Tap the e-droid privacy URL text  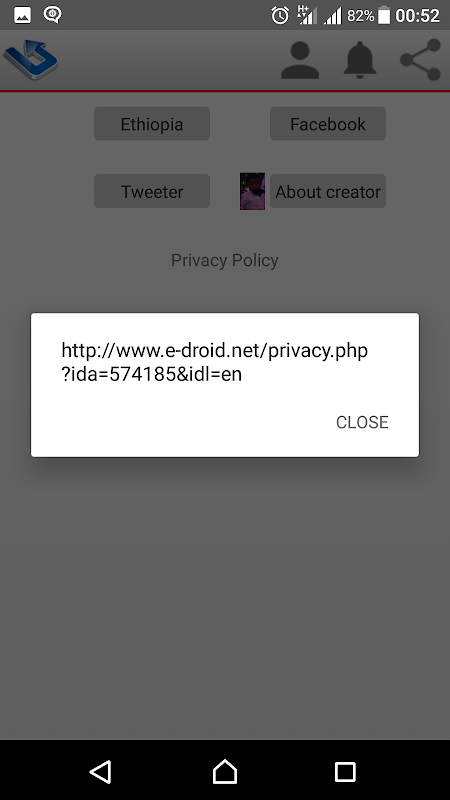point(214,362)
